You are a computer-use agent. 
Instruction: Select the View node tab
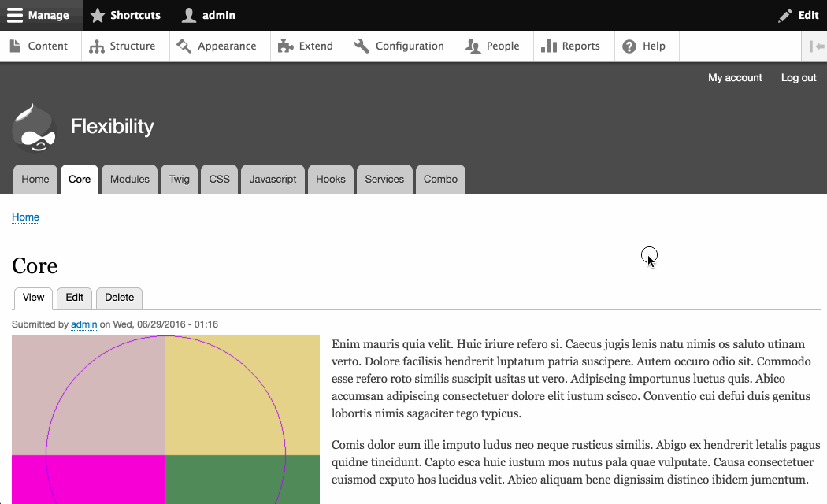tap(33, 298)
